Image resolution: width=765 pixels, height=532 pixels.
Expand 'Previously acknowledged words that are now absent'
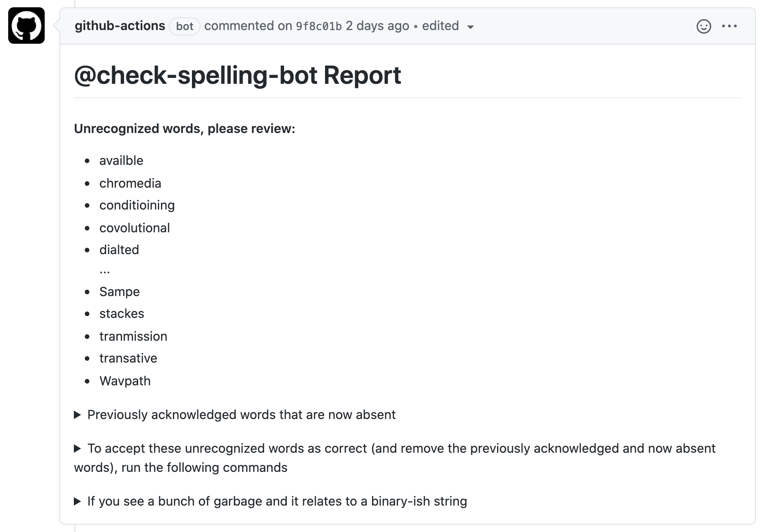click(x=241, y=415)
